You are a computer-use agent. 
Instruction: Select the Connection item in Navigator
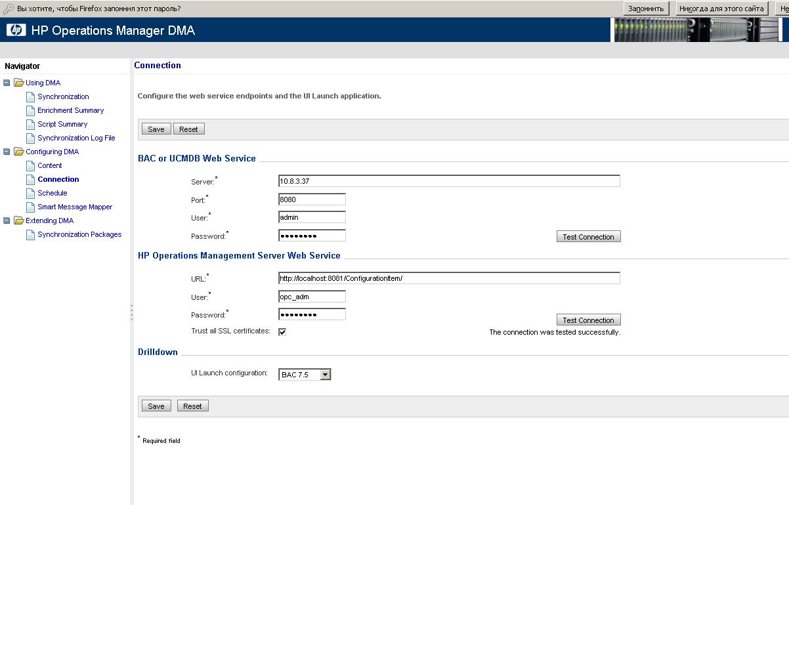point(58,179)
